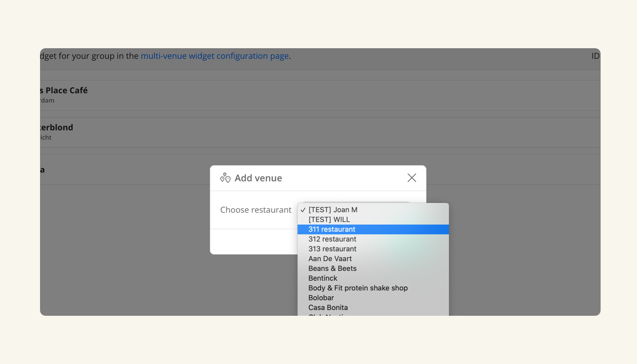
Task: Select the highlighted 311 restaurant option
Action: (332, 229)
